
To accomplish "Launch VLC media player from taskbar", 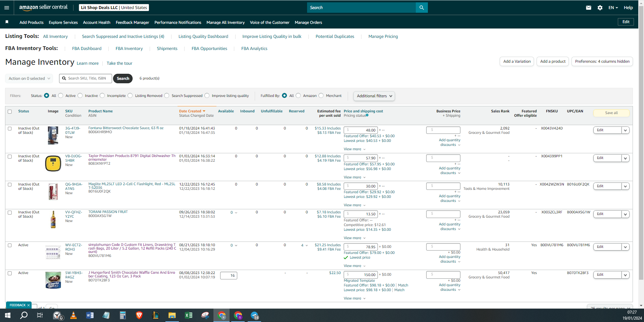I will (x=73, y=315).
